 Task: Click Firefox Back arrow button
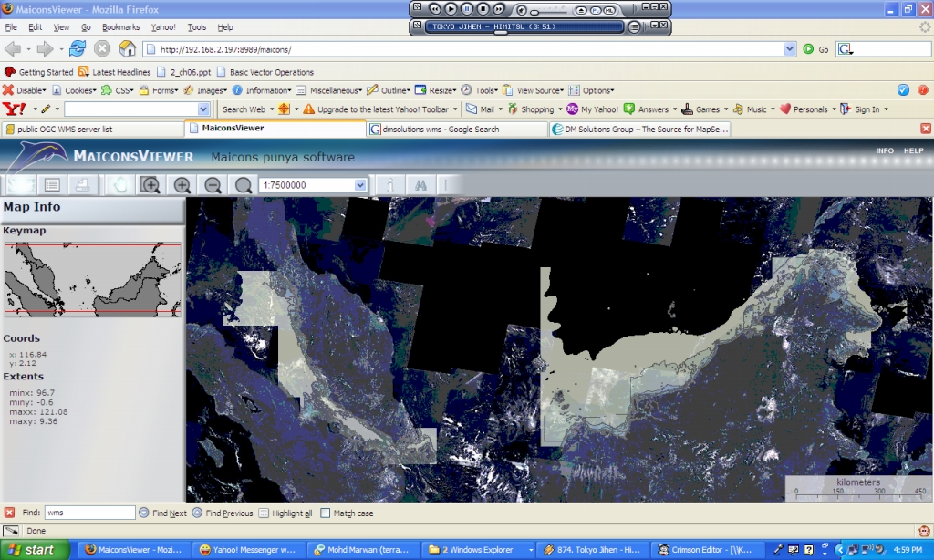pos(13,49)
